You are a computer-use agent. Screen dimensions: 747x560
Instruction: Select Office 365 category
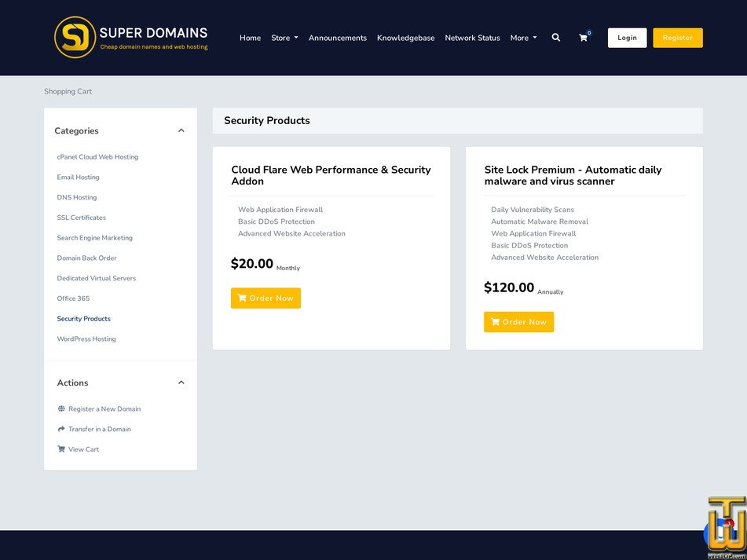pyautogui.click(x=73, y=298)
